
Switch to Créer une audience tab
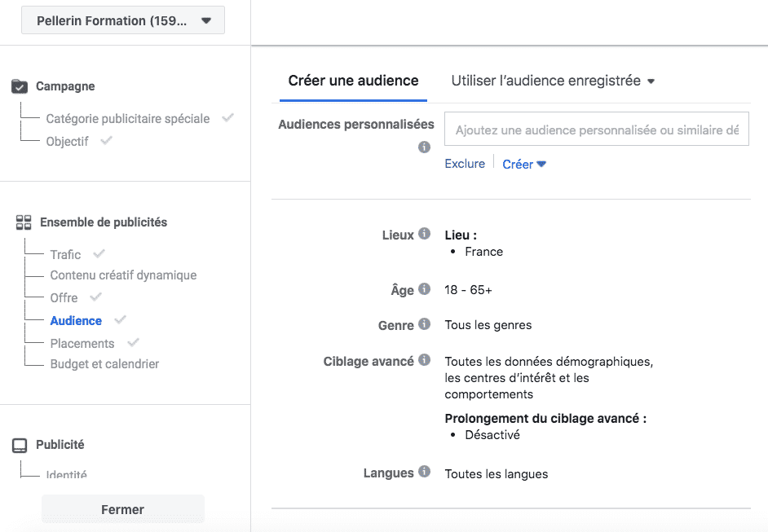[353, 81]
